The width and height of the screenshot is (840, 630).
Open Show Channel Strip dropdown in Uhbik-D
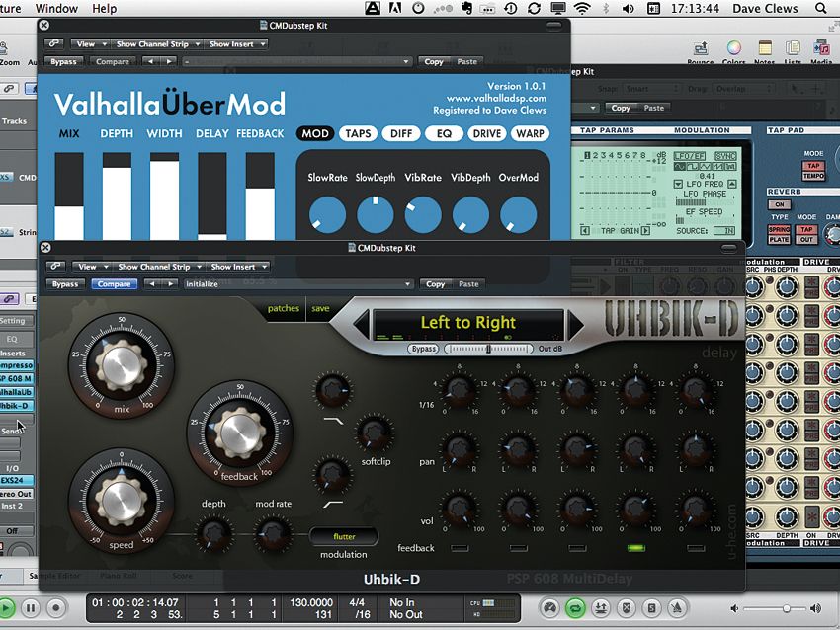[x=159, y=266]
